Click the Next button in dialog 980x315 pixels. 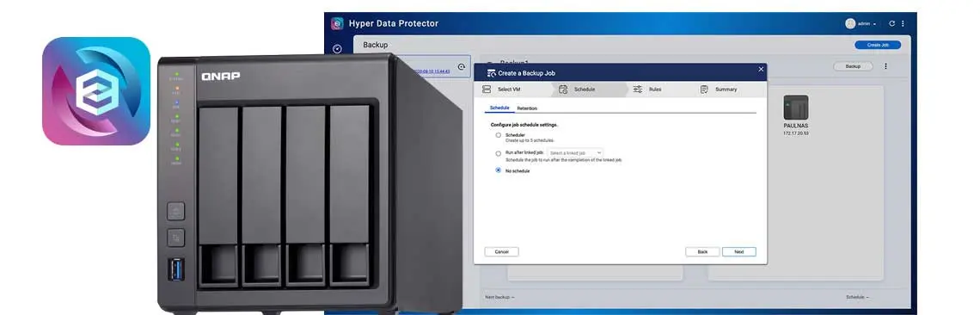pos(739,252)
